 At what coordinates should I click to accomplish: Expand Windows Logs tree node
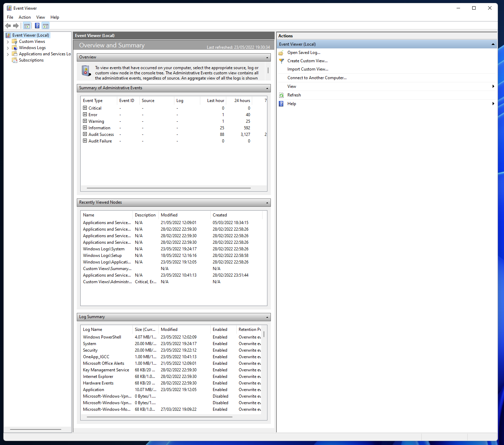tap(8, 48)
